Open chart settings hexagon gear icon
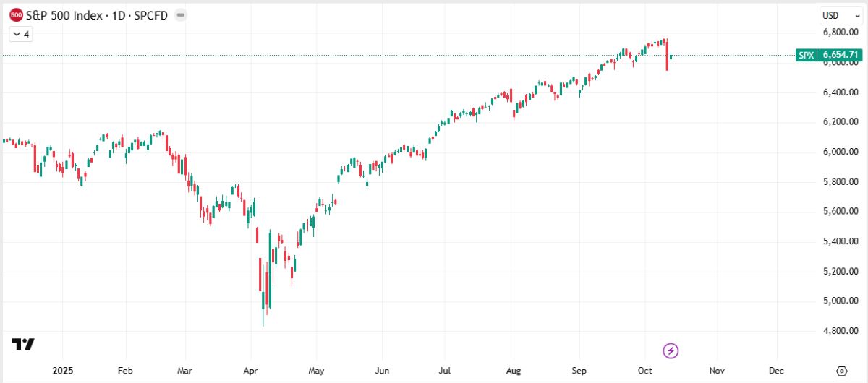Screen dimensions: 868x383 pos(841,371)
